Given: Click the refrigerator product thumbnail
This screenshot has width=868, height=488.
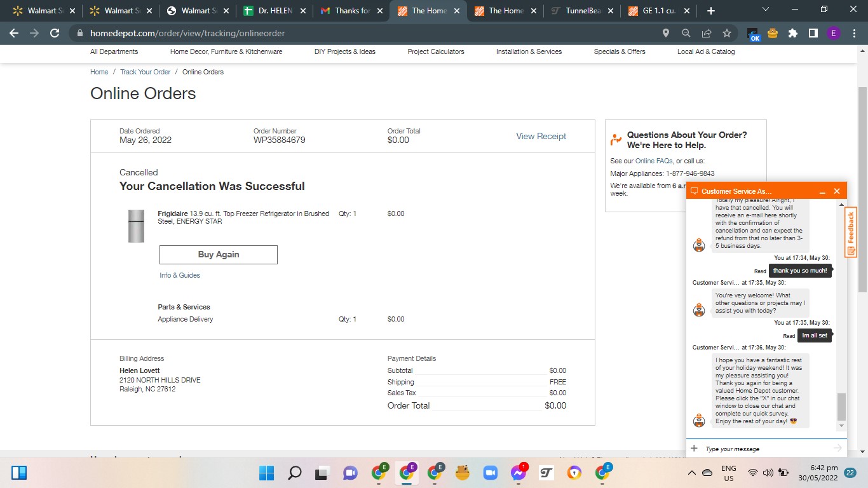Looking at the screenshot, I should pyautogui.click(x=136, y=226).
